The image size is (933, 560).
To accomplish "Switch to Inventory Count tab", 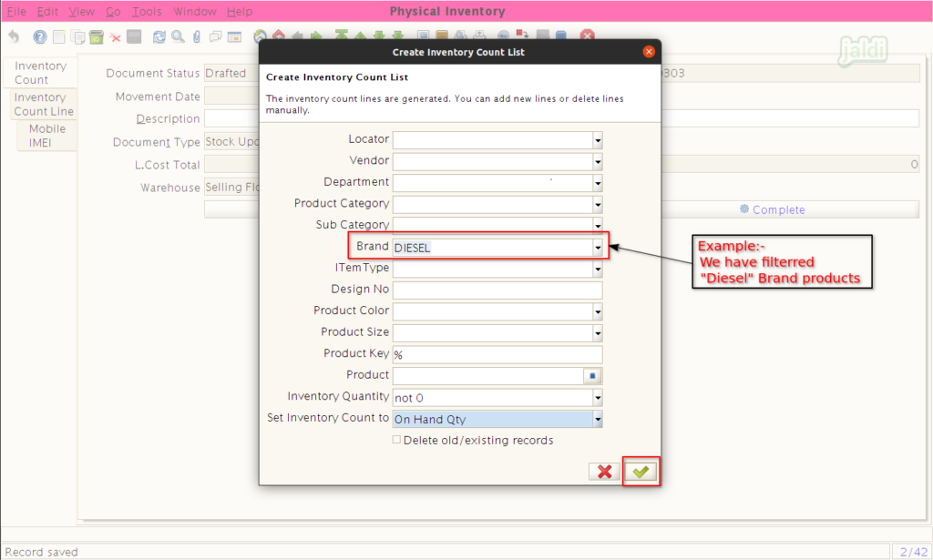I will pyautogui.click(x=40, y=73).
